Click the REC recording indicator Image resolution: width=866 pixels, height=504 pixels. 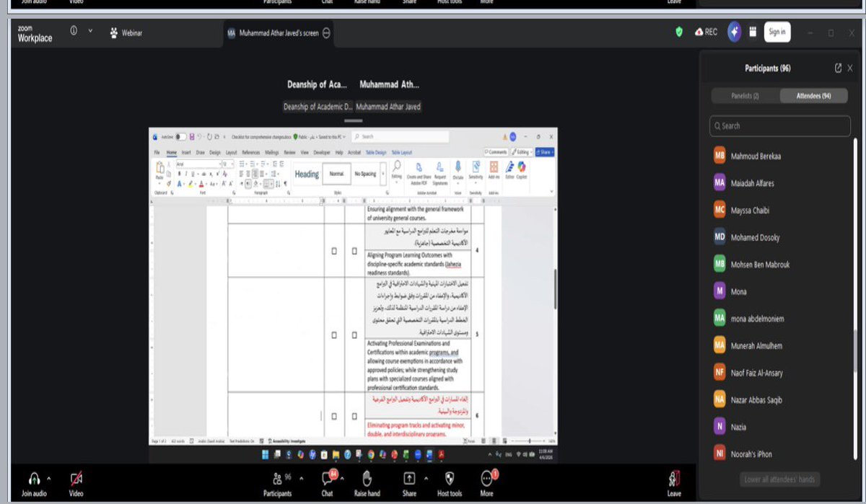pos(706,32)
